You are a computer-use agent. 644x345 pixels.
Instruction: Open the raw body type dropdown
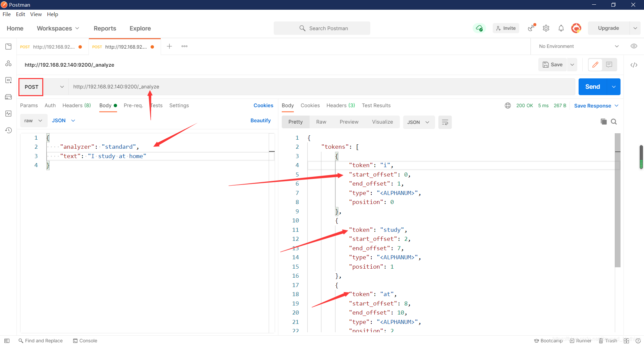point(33,121)
